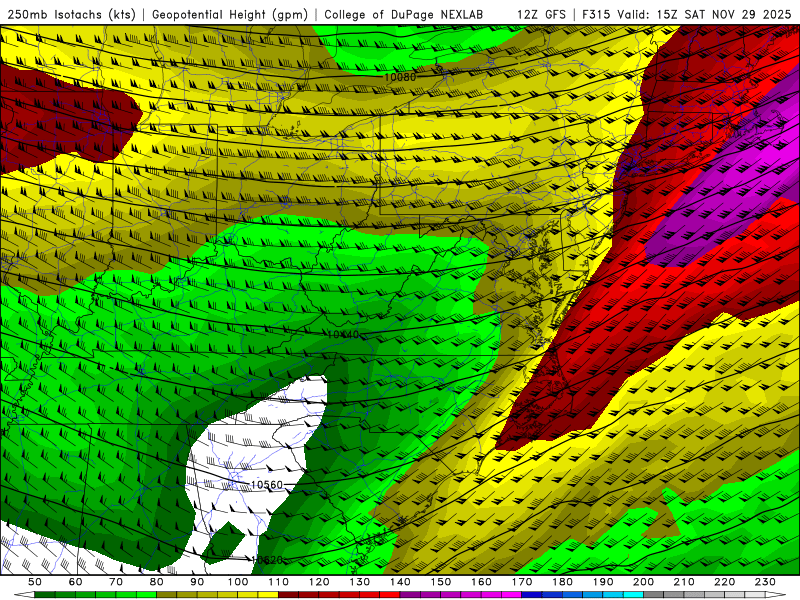
Task: Click the 100 value on the color scale
Action: pos(238,582)
